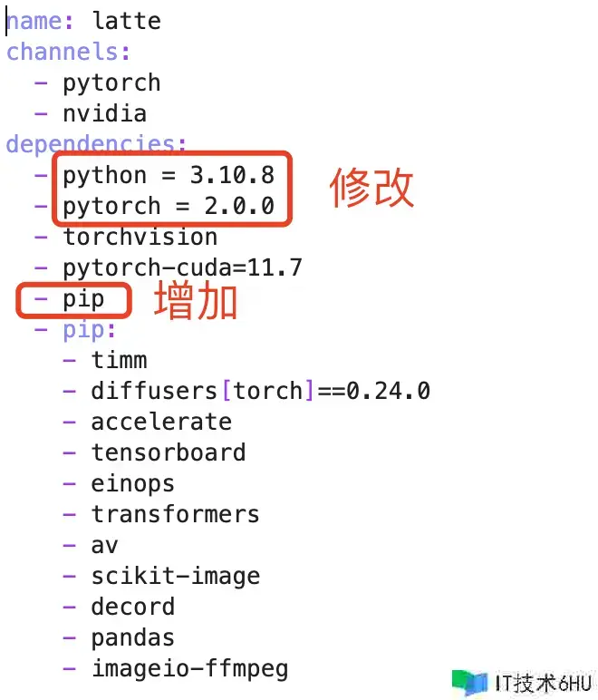598x700 pixels.
Task: Click the 'pytorch = 2.0.0' line
Action: pyautogui.click(x=168, y=206)
